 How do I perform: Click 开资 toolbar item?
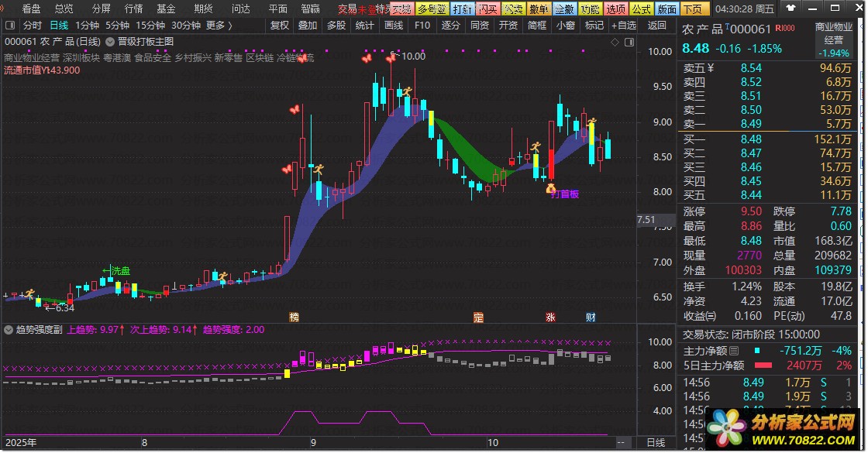(x=508, y=26)
